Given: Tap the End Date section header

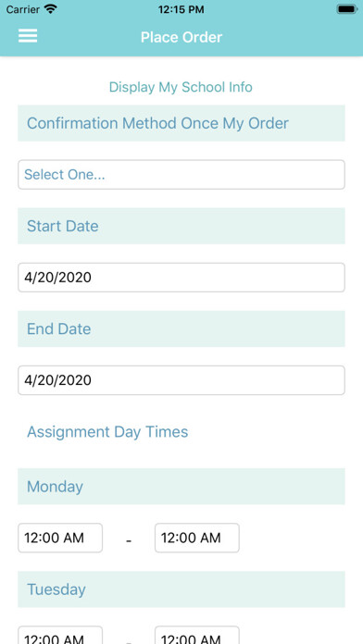Looking at the screenshot, I should (x=181, y=328).
